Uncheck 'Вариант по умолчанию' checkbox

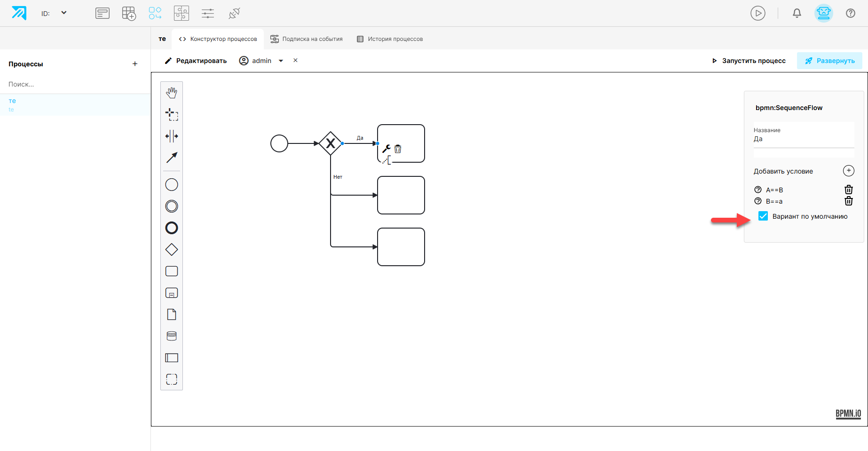tap(763, 216)
